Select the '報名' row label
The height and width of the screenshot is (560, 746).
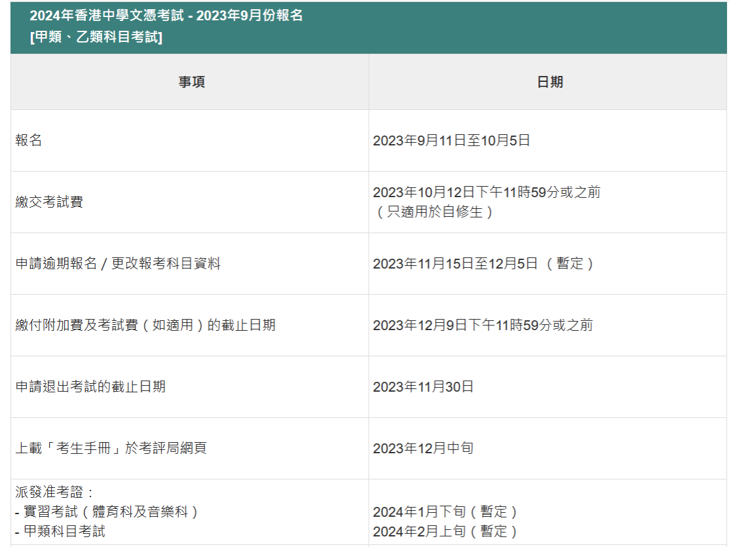[29, 140]
